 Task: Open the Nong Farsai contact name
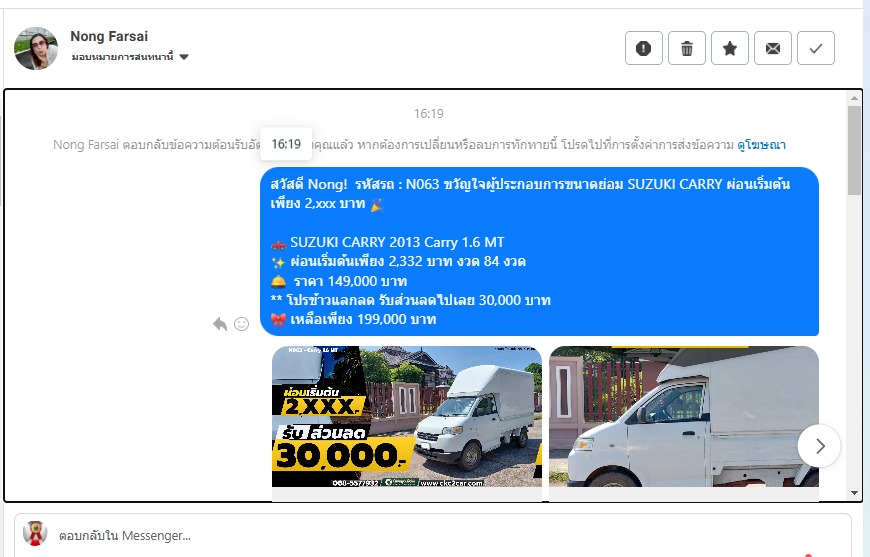click(109, 37)
